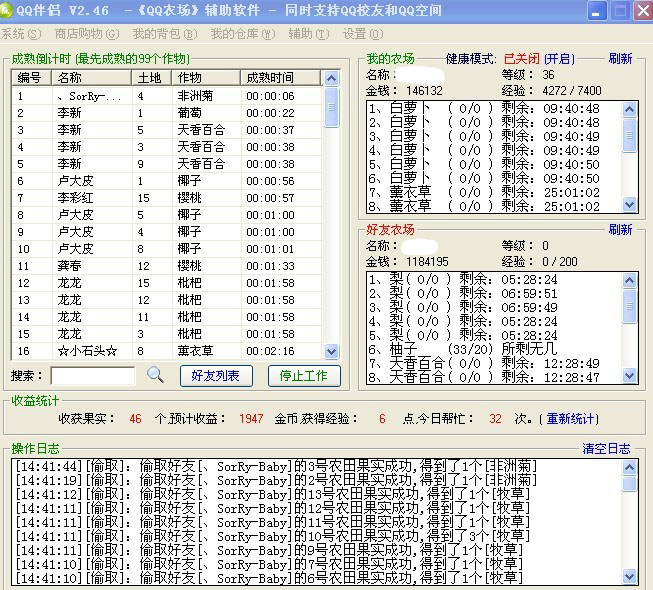Open the 我的仓库(W) menu
The image size is (653, 590).
click(x=243, y=34)
